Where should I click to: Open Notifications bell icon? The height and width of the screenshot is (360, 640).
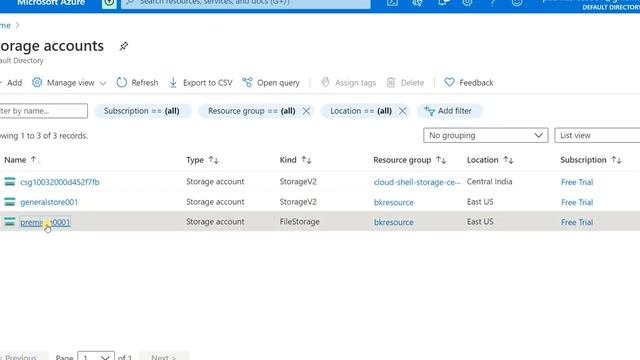tap(443, 3)
